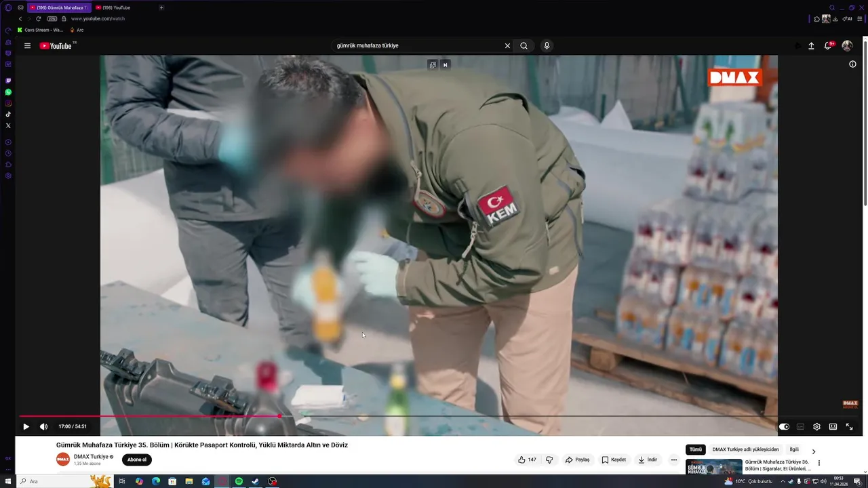The image size is (868, 488).
Task: Click the www.youtube.com/watch address bar
Action: 98,19
